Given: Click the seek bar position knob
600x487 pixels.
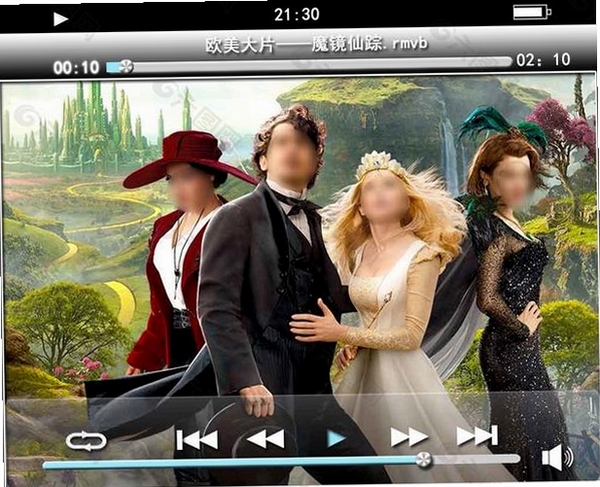Looking at the screenshot, I should point(126,66).
